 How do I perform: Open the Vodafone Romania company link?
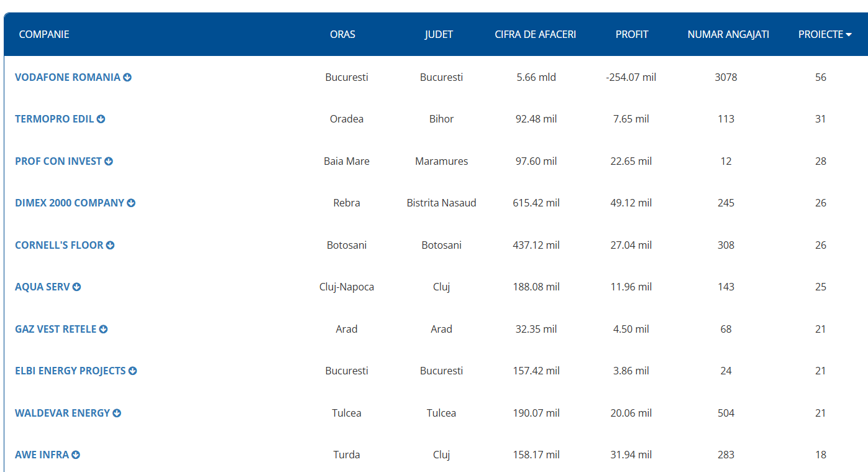[67, 78]
